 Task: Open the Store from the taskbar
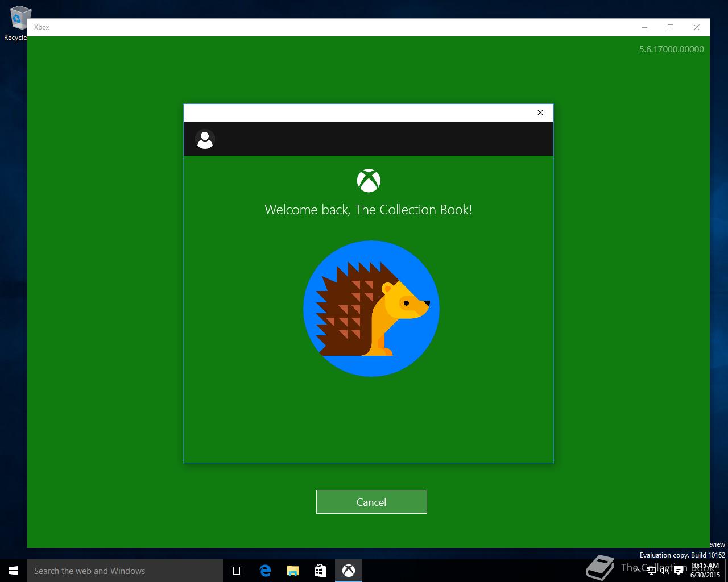coord(321,571)
